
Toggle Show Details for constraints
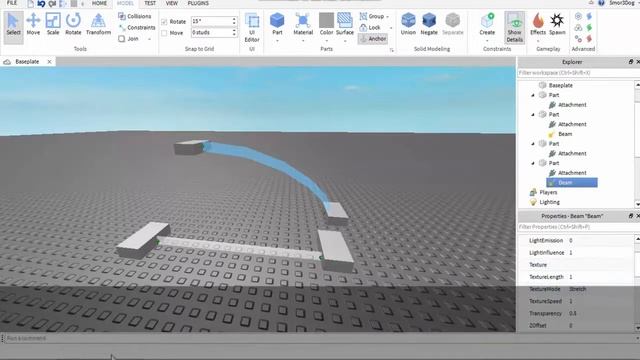(514, 27)
